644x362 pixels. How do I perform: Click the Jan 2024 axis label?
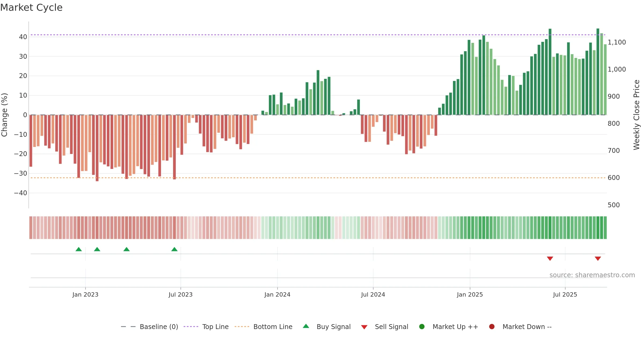[277, 294]
